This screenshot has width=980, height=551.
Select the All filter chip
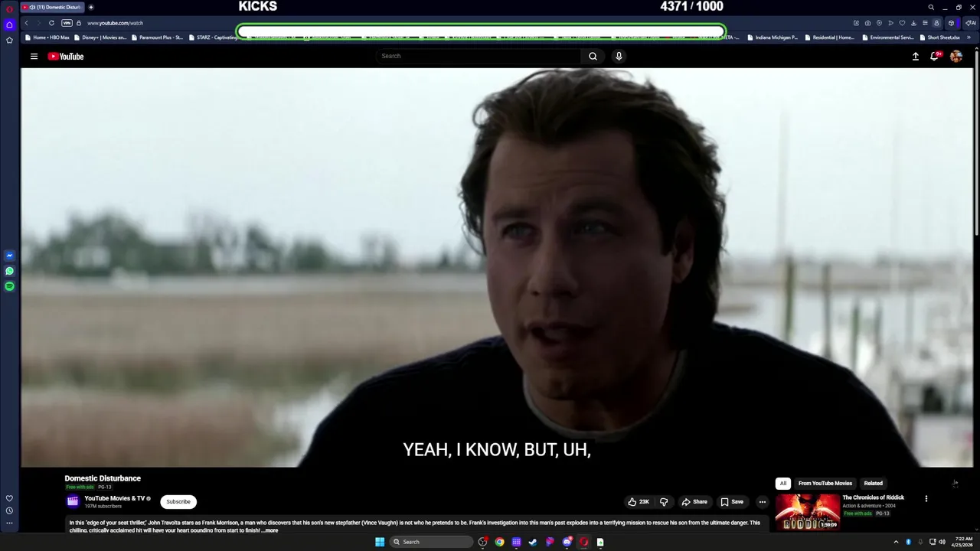(x=782, y=484)
